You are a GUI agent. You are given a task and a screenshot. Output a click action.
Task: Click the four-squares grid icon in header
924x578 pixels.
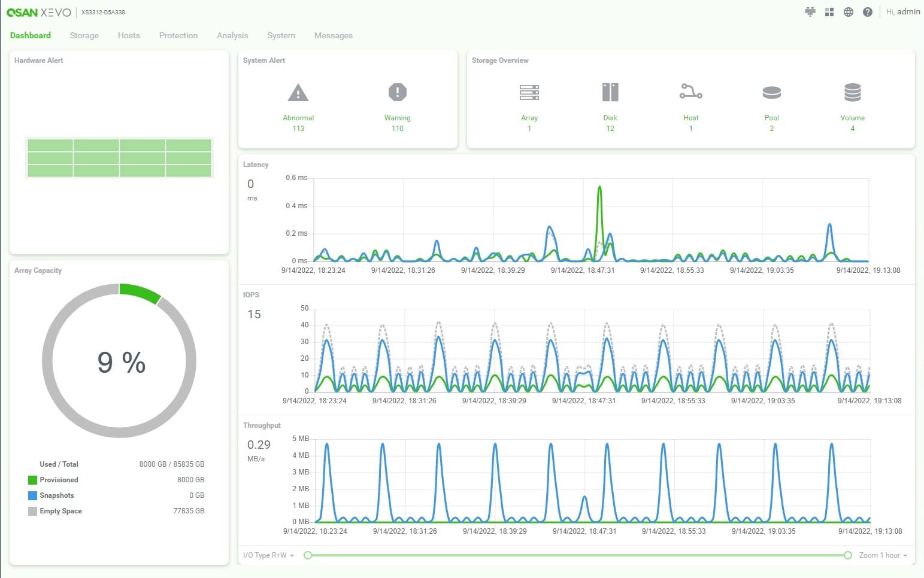(829, 12)
